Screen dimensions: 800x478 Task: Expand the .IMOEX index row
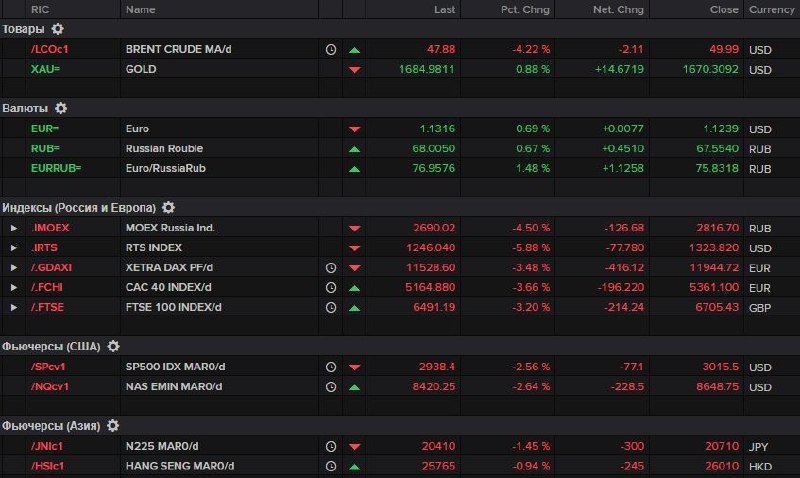(x=14, y=228)
